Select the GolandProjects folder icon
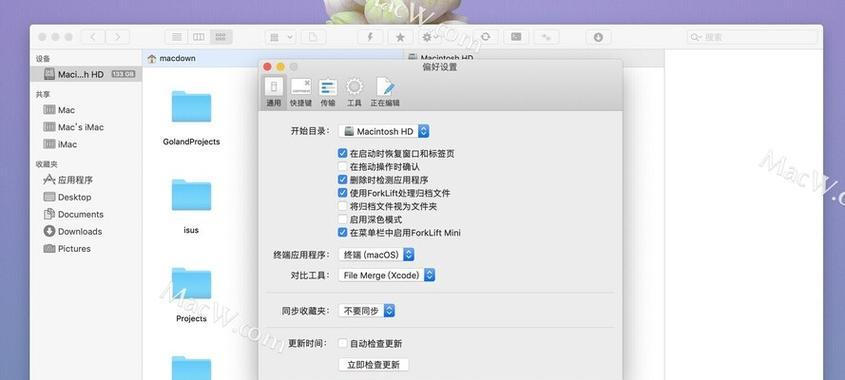Viewport: 845px width, 380px height. (191, 107)
